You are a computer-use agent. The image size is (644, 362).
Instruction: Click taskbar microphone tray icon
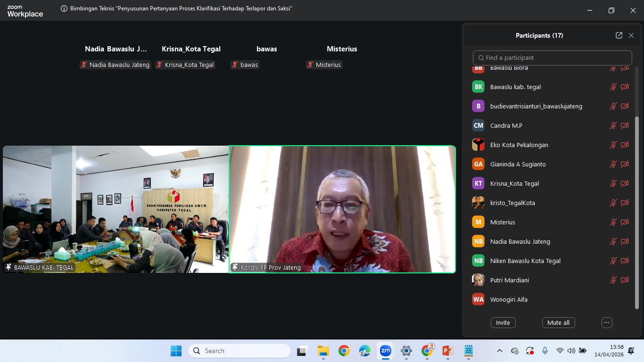click(x=545, y=351)
